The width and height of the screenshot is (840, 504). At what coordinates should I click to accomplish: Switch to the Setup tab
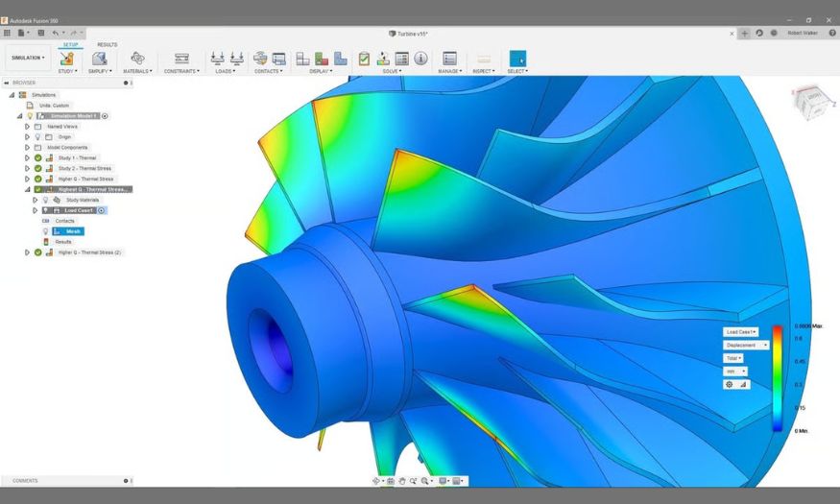click(71, 44)
